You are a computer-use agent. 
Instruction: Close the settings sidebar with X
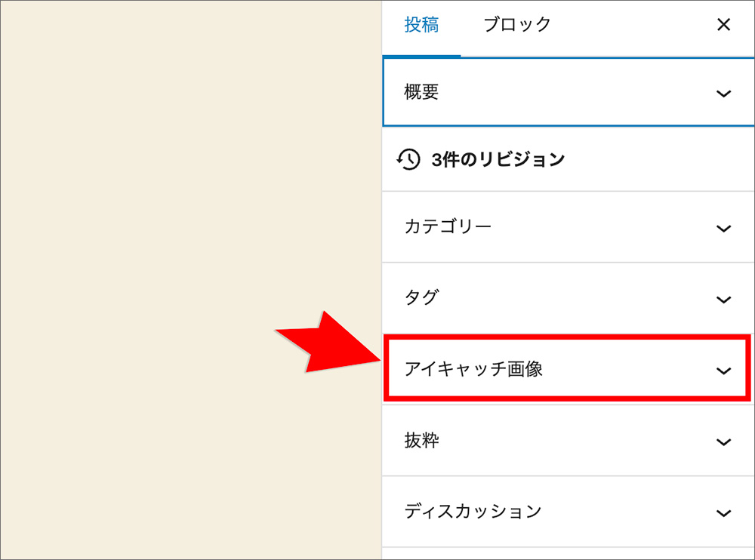pos(723,25)
